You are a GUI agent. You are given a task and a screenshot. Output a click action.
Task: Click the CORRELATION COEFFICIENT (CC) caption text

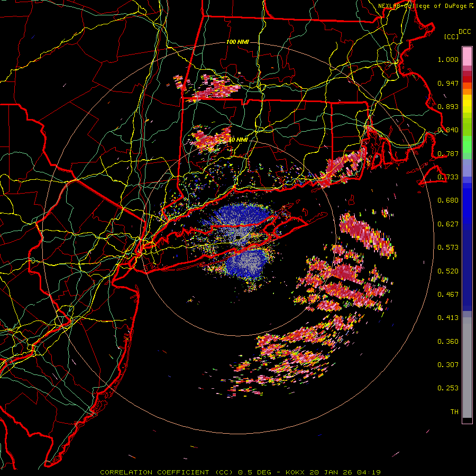[x=167, y=472]
